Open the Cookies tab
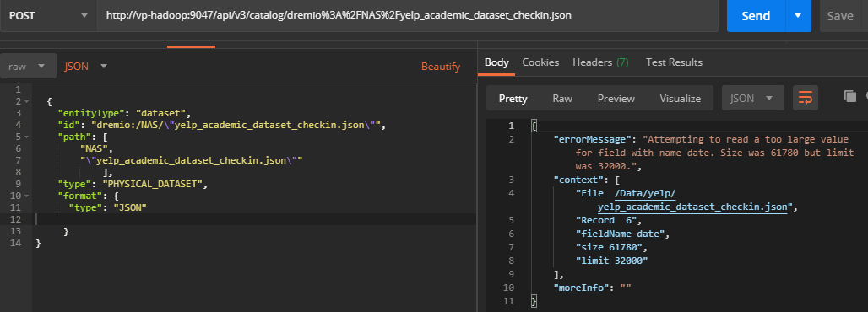868x312 pixels. 540,62
